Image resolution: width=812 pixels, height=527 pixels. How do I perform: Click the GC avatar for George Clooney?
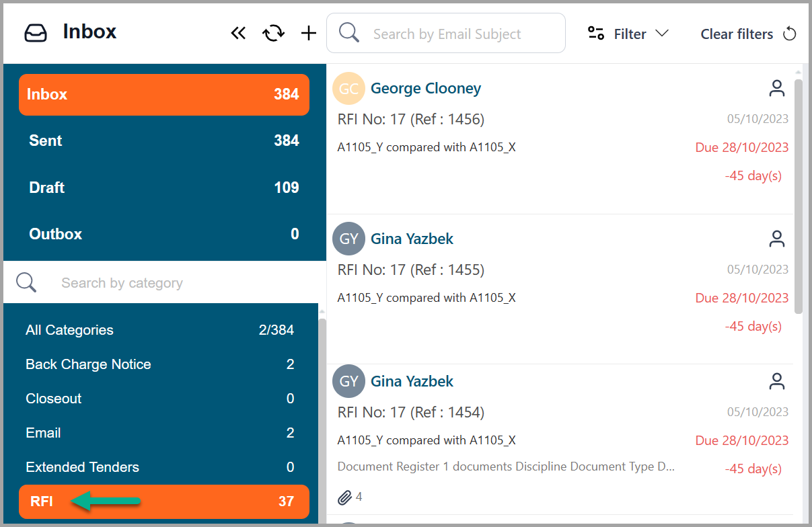pyautogui.click(x=348, y=89)
